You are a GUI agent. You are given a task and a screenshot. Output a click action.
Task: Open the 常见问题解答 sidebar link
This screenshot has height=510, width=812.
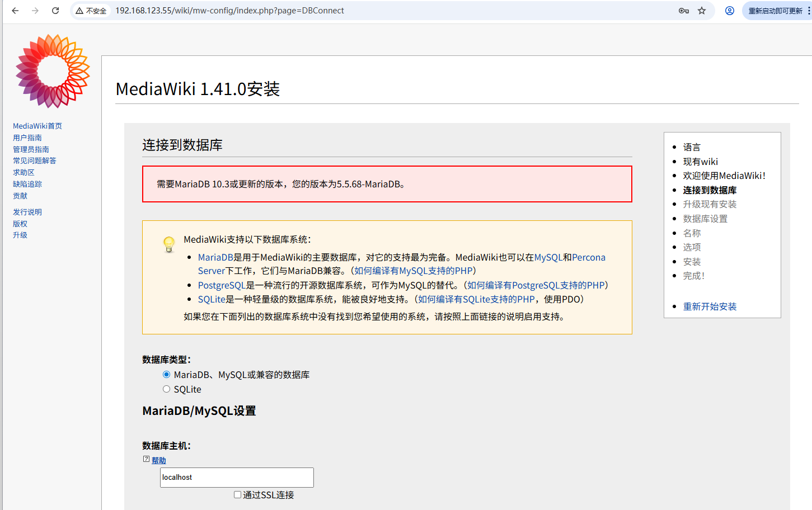click(x=35, y=160)
